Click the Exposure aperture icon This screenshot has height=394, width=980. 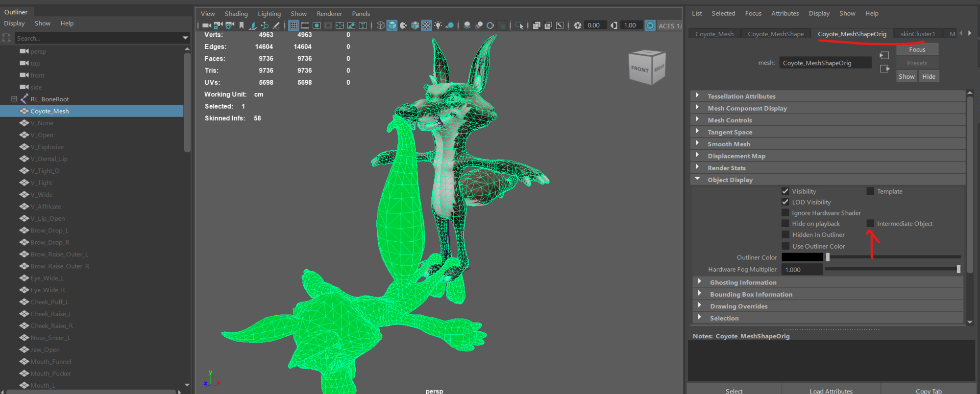[x=578, y=25]
